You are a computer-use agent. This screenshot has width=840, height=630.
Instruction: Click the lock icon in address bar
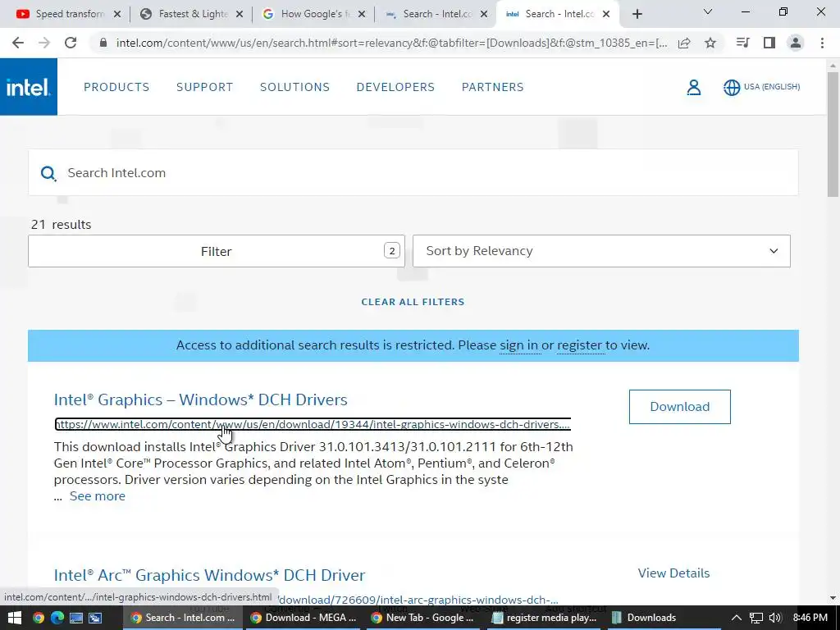103,43
